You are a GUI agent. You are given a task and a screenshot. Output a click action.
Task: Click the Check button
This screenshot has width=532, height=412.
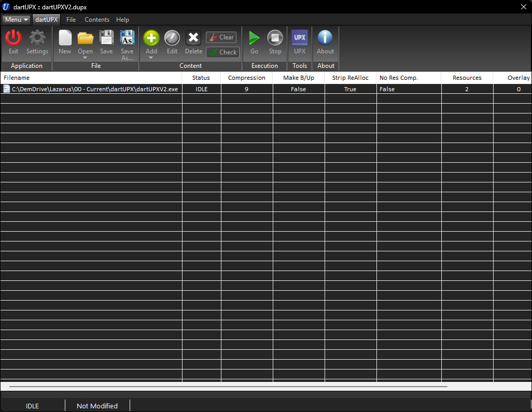pos(222,52)
